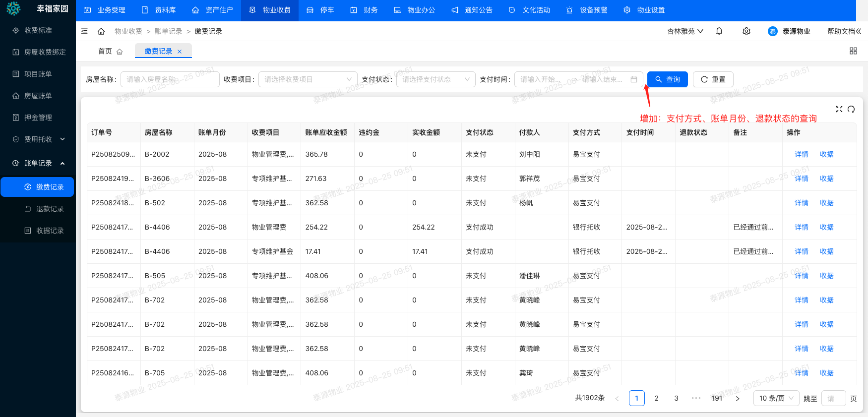Click the 重置 reset button

click(x=713, y=79)
